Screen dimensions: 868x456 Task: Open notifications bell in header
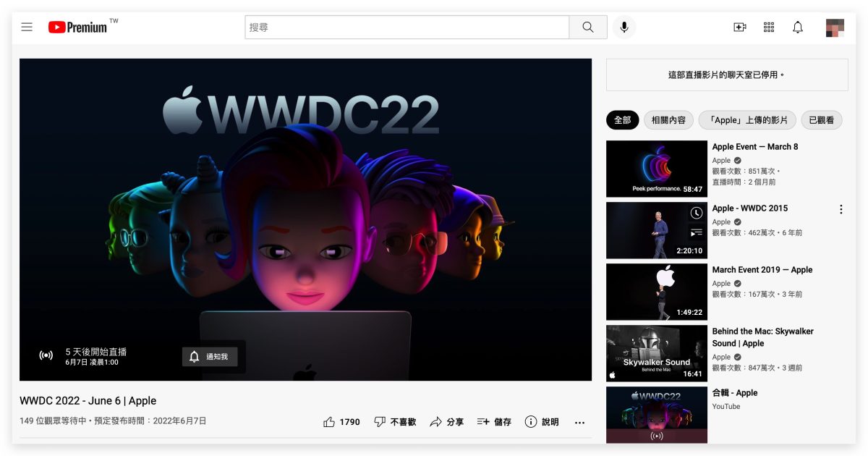point(798,27)
